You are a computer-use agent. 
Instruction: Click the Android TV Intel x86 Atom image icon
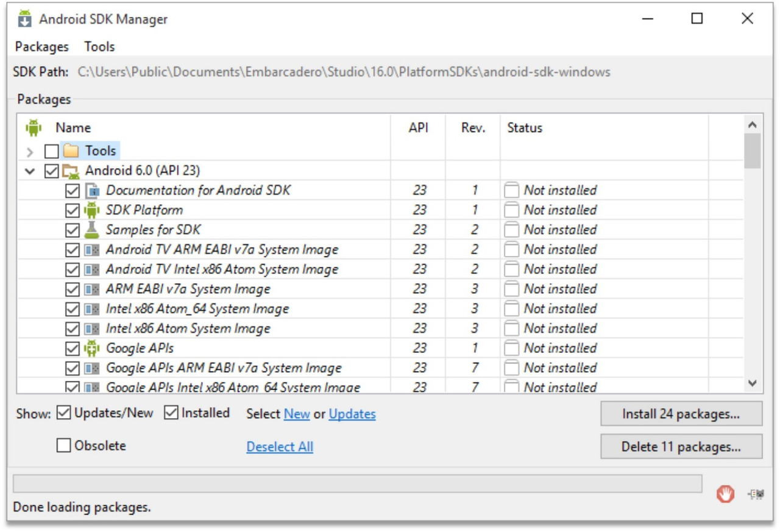click(x=91, y=269)
